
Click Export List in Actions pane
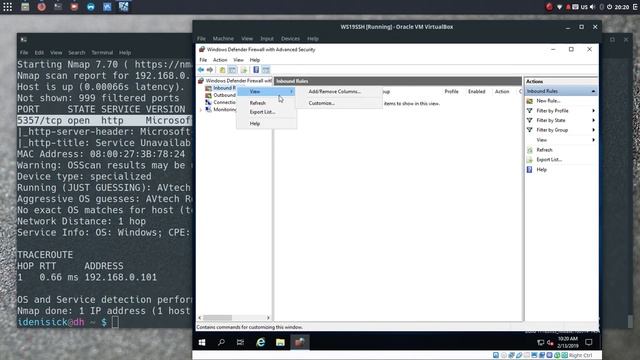(549, 160)
